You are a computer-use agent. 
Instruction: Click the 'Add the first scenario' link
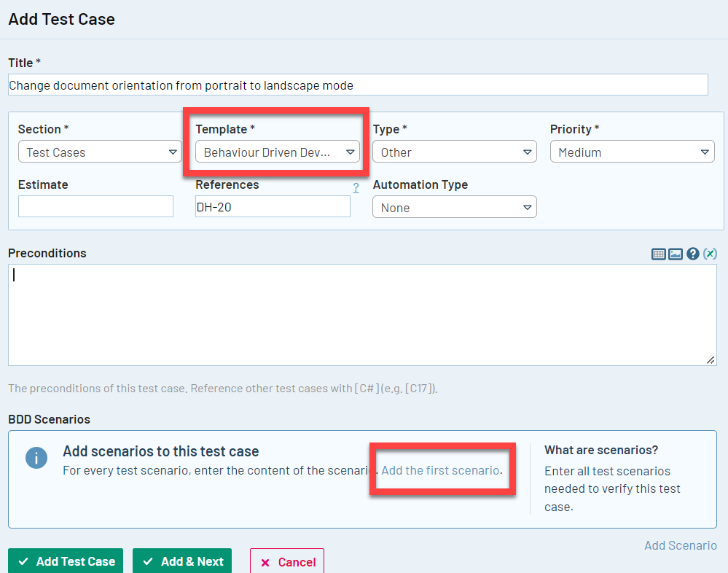442,470
